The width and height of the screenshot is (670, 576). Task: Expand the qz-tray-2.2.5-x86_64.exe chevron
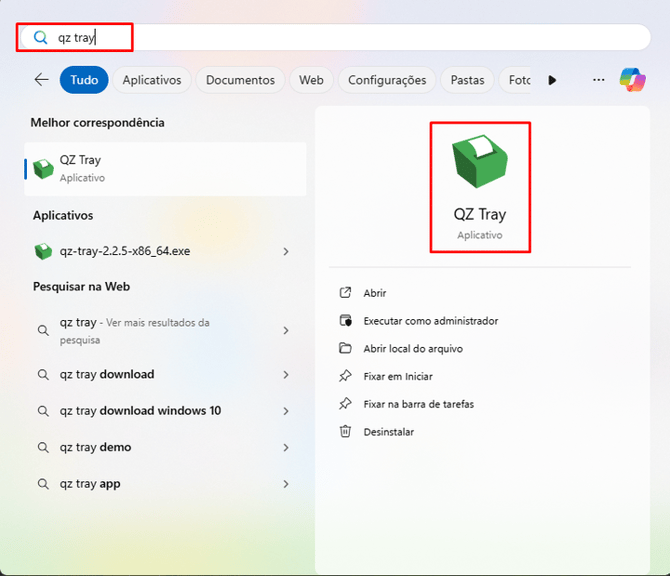click(x=286, y=252)
